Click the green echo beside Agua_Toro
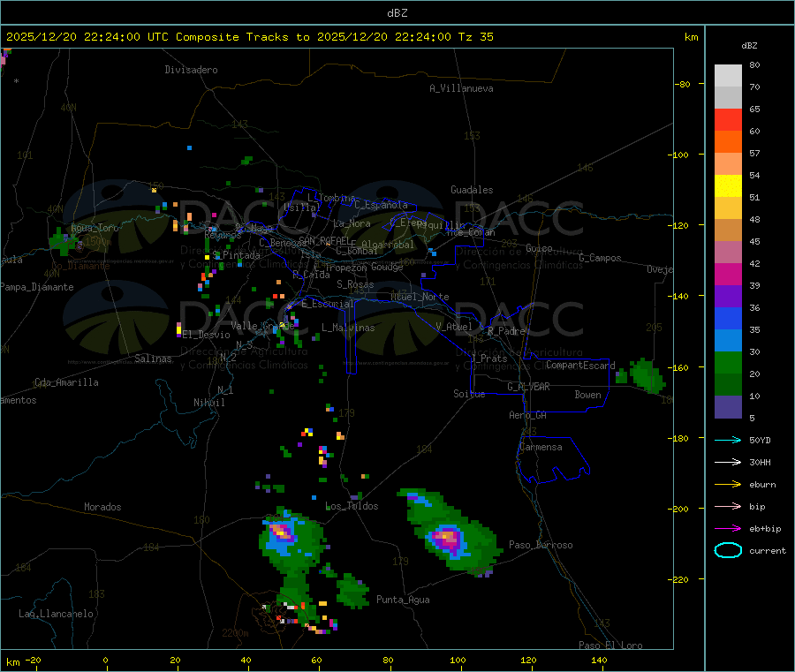The height and width of the screenshot is (672, 795). [x=61, y=241]
